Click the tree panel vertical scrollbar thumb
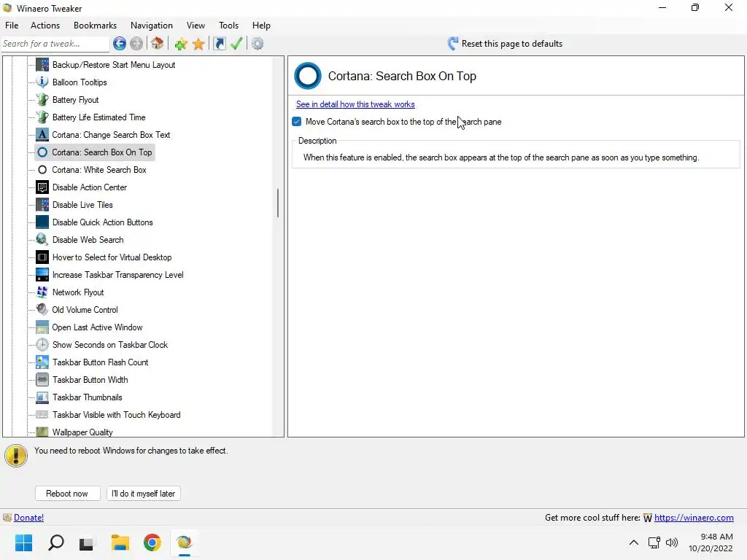 [x=278, y=203]
